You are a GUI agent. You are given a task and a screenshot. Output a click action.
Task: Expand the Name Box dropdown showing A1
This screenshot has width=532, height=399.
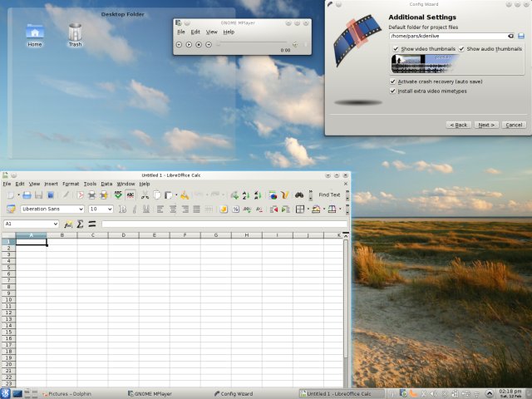coord(56,224)
